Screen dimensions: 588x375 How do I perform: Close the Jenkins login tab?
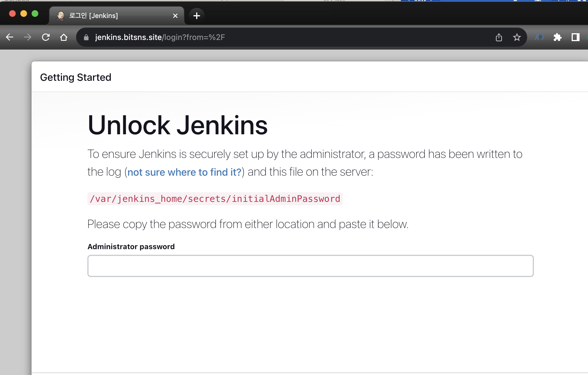coord(175,16)
